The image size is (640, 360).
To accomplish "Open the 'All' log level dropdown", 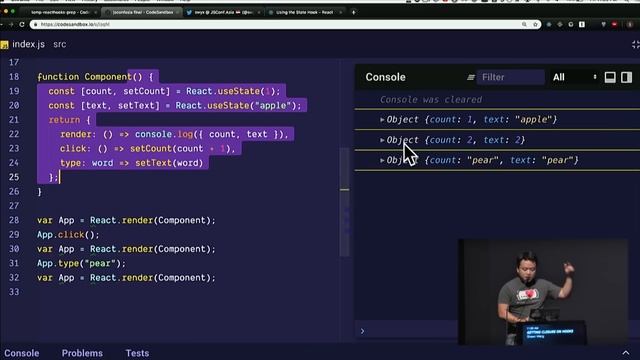I will coord(575,77).
